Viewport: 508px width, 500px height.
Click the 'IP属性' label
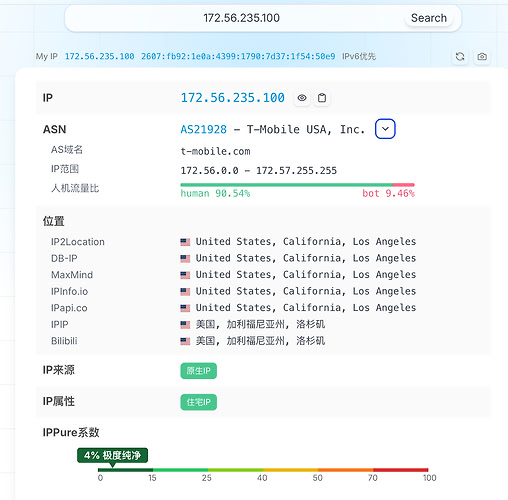(x=59, y=401)
